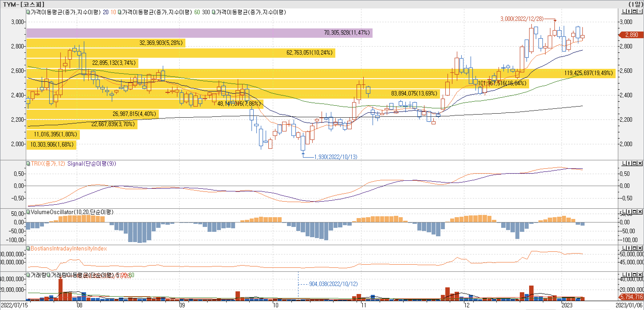Click the L-shaped icon in the TRIX panel
644x310 pixels.
click(624, 163)
